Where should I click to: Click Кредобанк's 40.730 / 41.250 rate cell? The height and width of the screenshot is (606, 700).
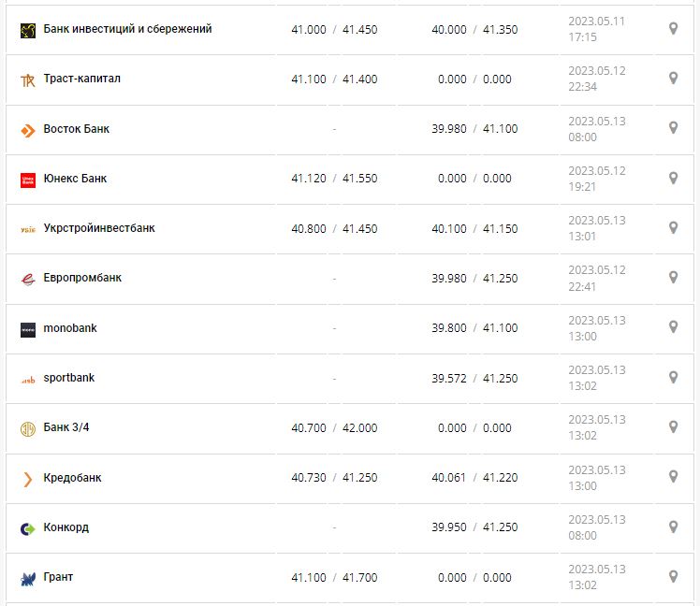[334, 478]
